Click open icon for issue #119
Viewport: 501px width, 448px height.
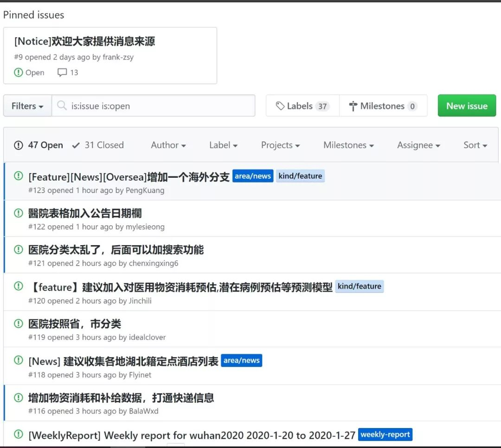coord(19,323)
